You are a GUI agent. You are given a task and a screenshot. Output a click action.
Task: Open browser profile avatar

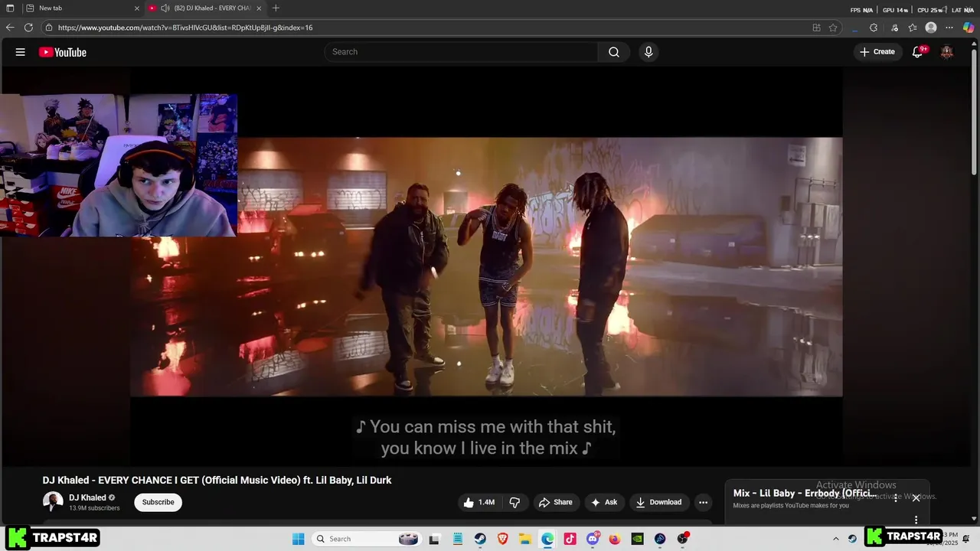point(931,28)
